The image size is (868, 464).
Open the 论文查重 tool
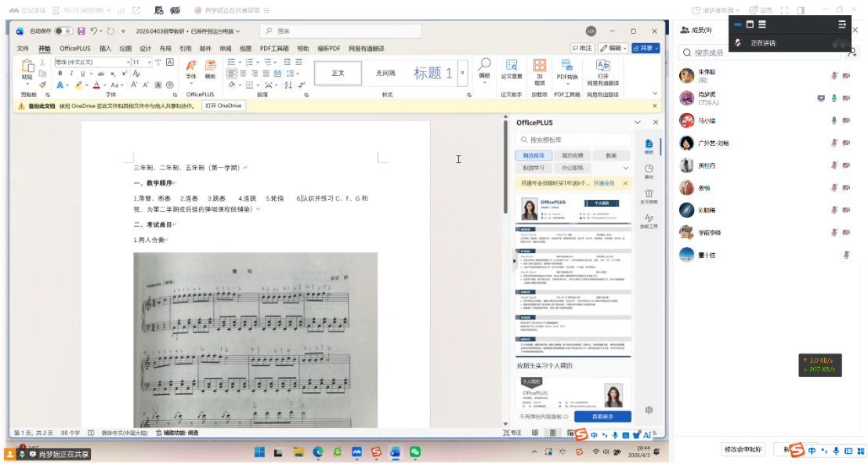point(512,70)
